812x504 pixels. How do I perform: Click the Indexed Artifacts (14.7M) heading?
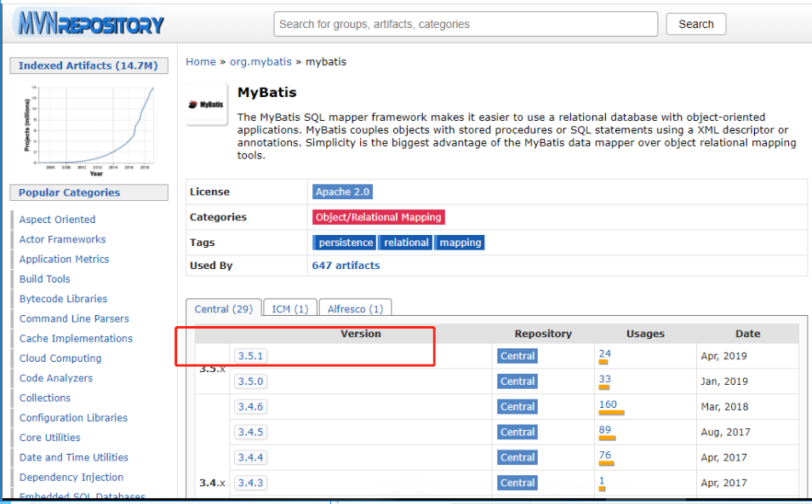89,66
